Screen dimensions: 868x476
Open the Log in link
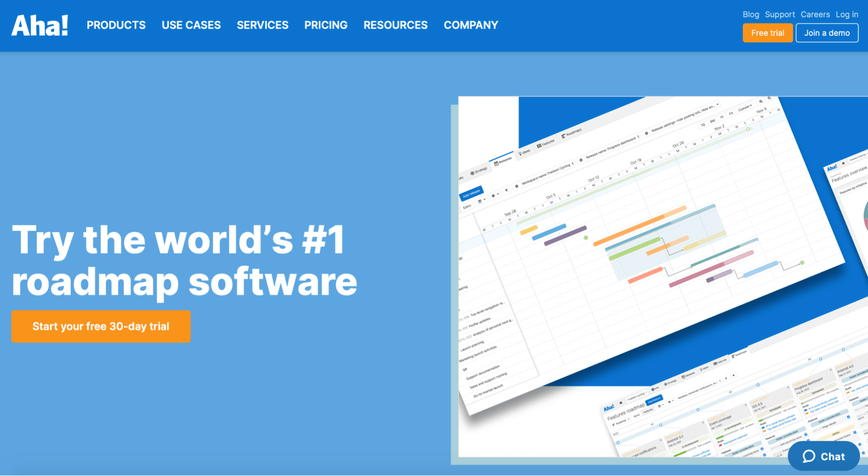click(x=846, y=14)
